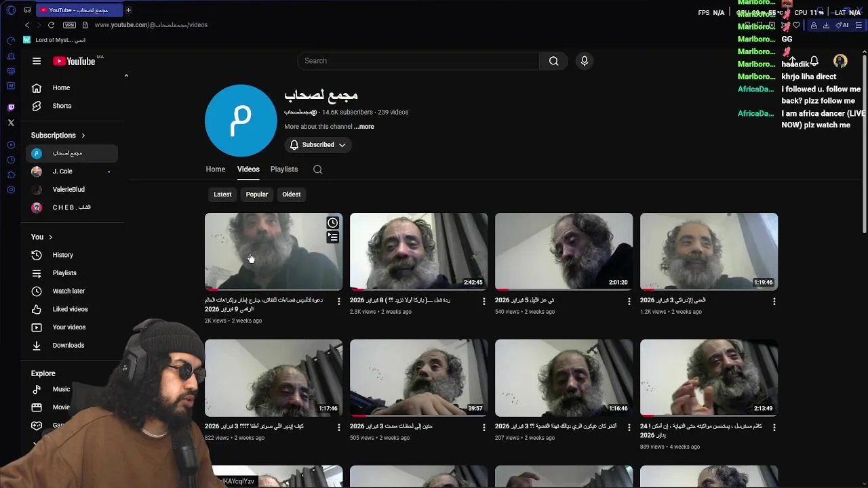Click the search magnifier button
The height and width of the screenshot is (488, 868).
click(x=553, y=61)
